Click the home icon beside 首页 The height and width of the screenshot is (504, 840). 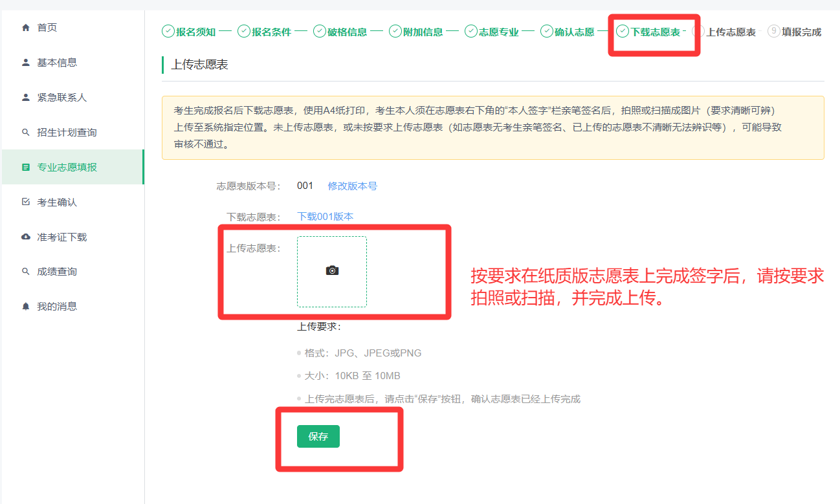[26, 28]
